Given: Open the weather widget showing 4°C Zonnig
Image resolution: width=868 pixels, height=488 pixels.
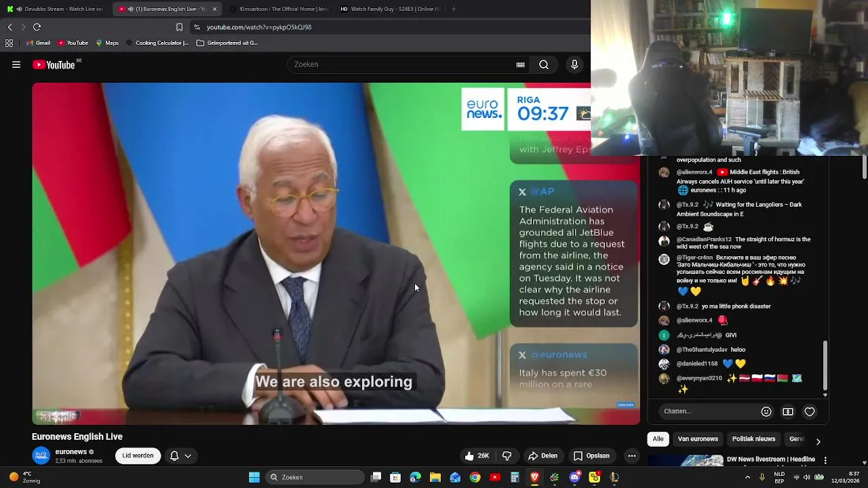Looking at the screenshot, I should (24, 477).
